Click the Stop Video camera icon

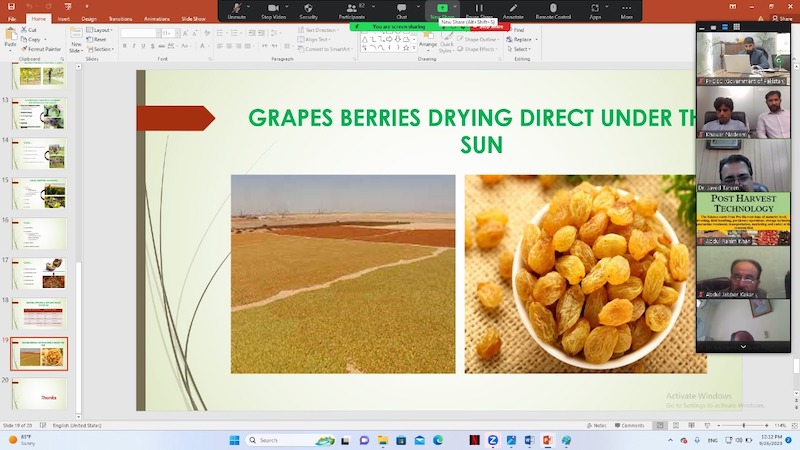(x=272, y=8)
